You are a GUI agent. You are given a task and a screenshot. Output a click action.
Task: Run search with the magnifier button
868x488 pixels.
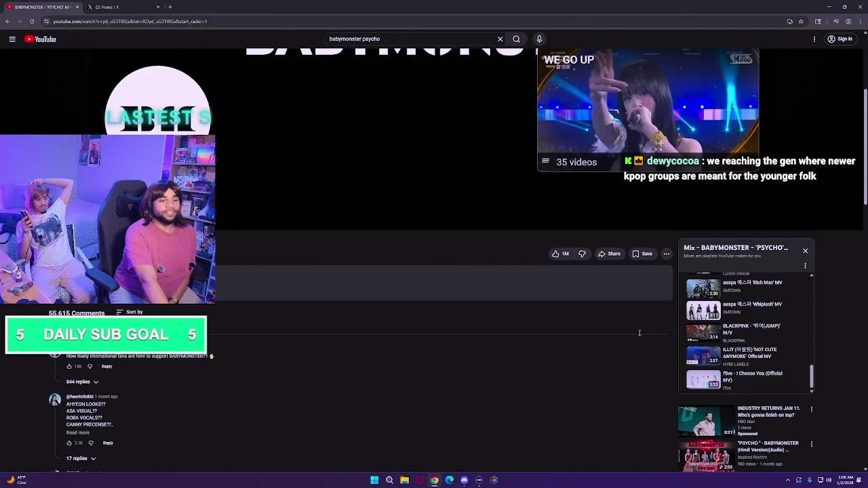(x=517, y=39)
